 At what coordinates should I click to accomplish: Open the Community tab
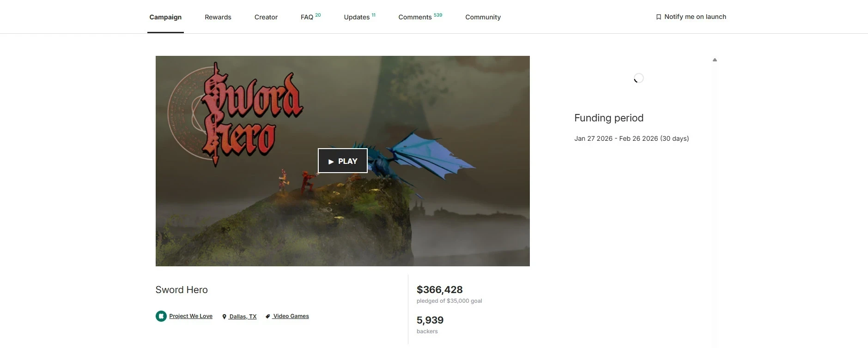(483, 17)
